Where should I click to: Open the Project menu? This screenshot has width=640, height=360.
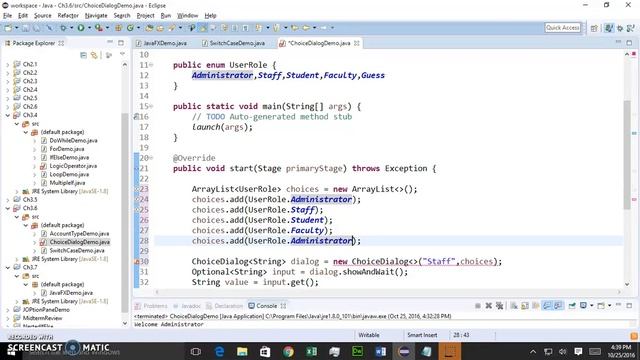[x=145, y=16]
